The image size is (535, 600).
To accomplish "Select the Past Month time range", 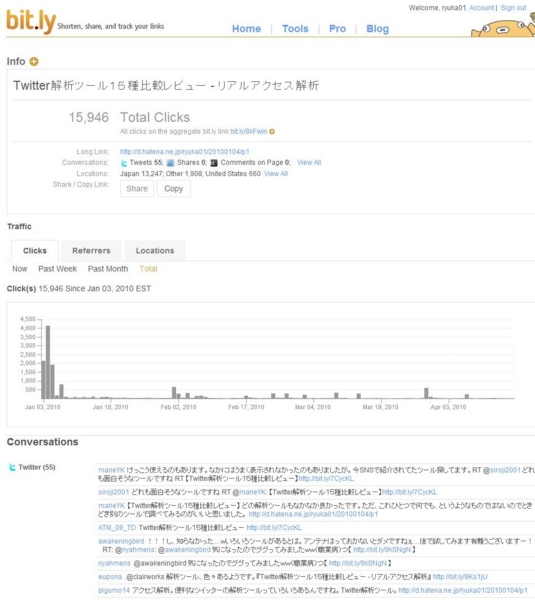I will click(108, 269).
